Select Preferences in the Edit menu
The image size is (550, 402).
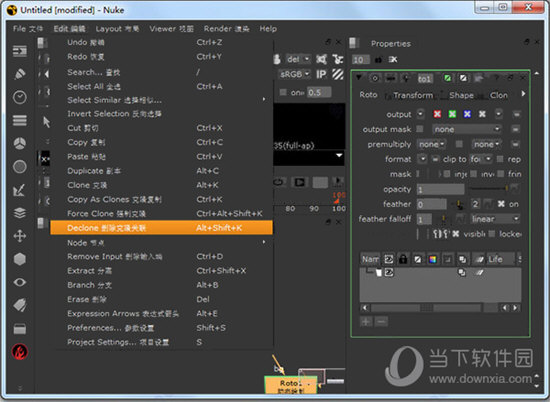(161, 328)
